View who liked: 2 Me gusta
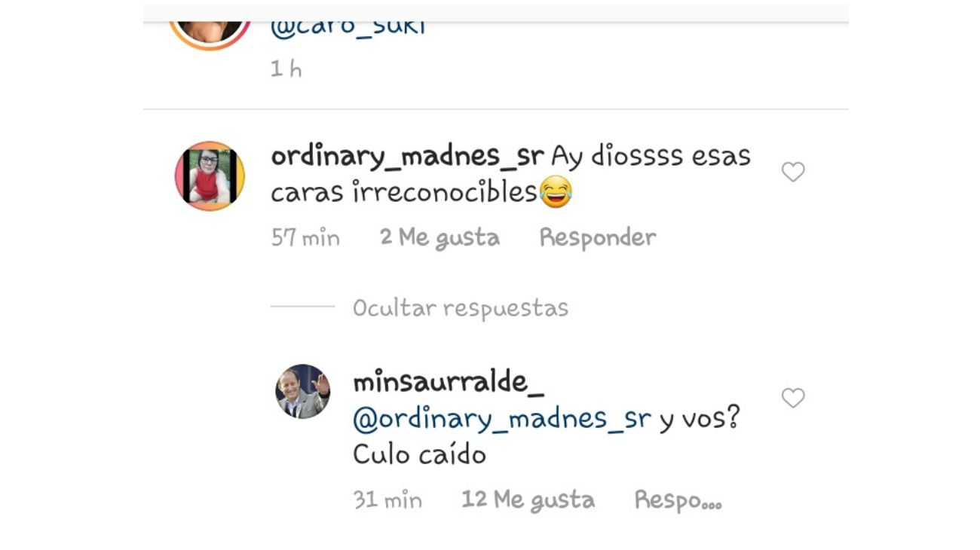Viewport: 980px width, 550px height. tap(439, 237)
